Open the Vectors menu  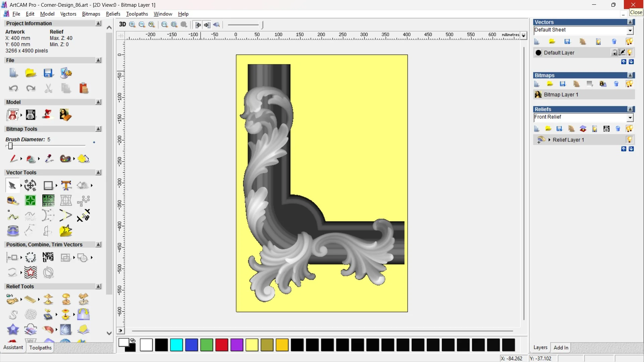pyautogui.click(x=68, y=14)
